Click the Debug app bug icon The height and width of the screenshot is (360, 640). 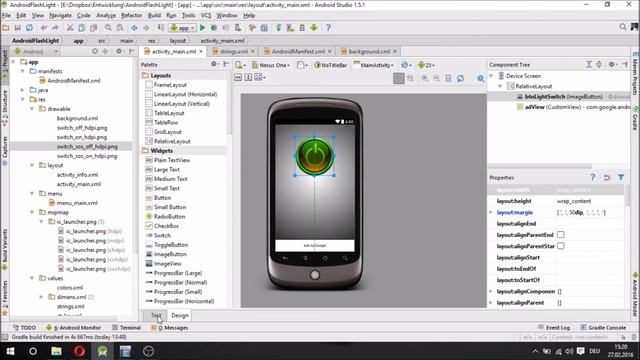pyautogui.click(x=214, y=28)
